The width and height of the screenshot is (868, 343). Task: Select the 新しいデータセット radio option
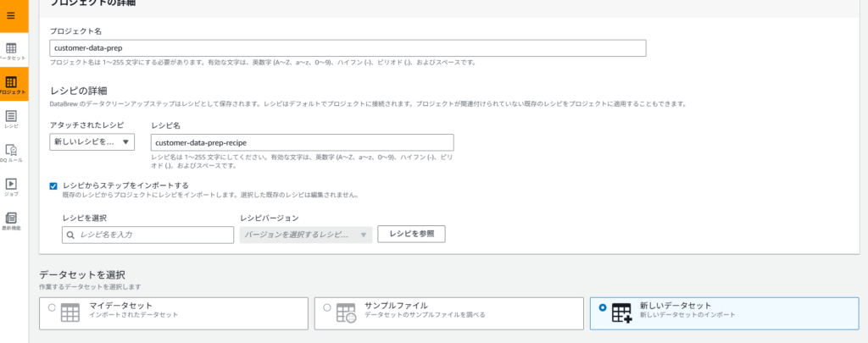(x=602, y=308)
